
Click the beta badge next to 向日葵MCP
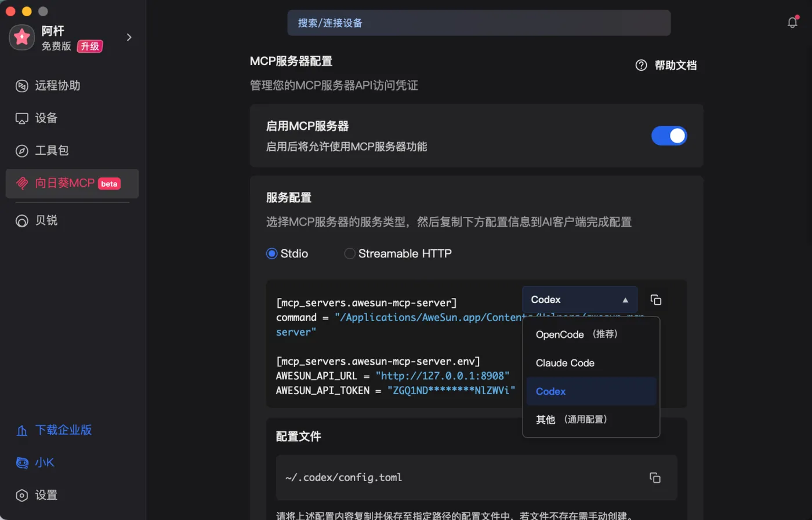(109, 184)
